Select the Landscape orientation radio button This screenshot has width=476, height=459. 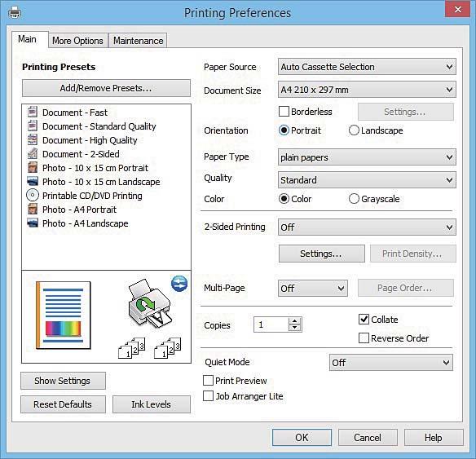tap(354, 130)
